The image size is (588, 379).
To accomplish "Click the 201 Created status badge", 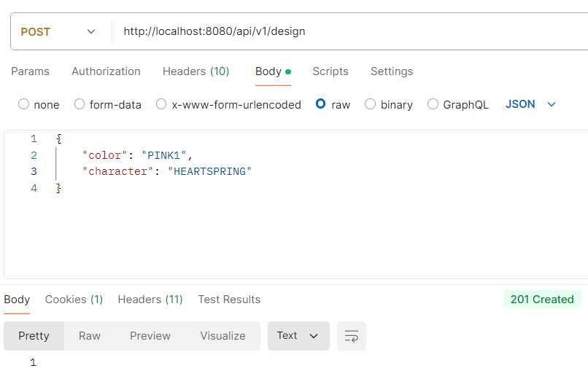I will click(542, 300).
